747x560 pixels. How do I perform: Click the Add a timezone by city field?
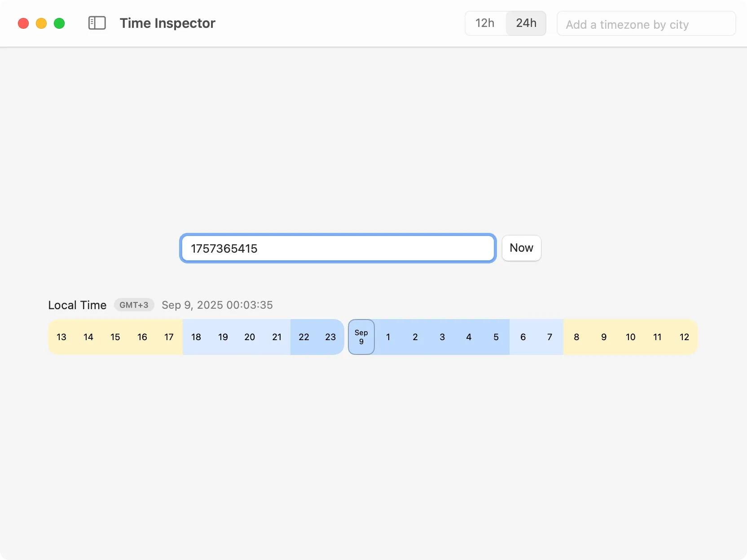pyautogui.click(x=646, y=24)
